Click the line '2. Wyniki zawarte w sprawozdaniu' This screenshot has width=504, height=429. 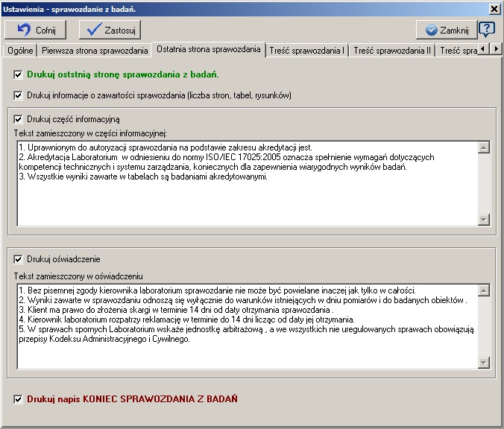click(242, 300)
